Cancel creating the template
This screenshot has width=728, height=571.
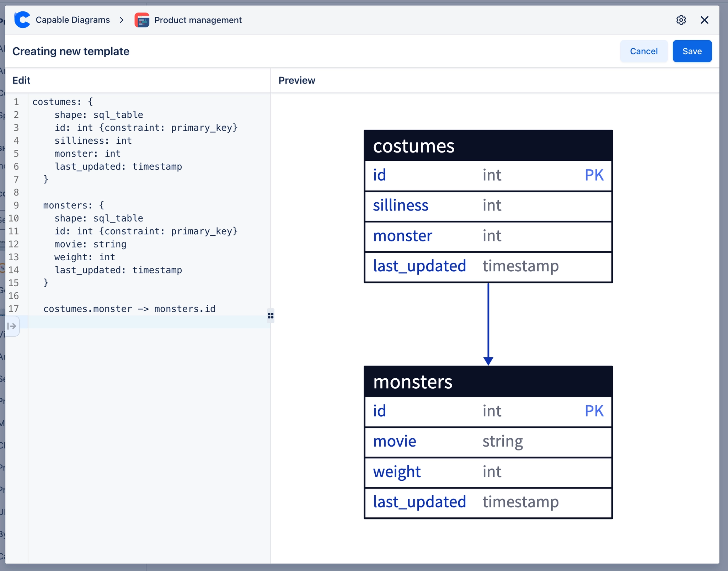(x=643, y=51)
